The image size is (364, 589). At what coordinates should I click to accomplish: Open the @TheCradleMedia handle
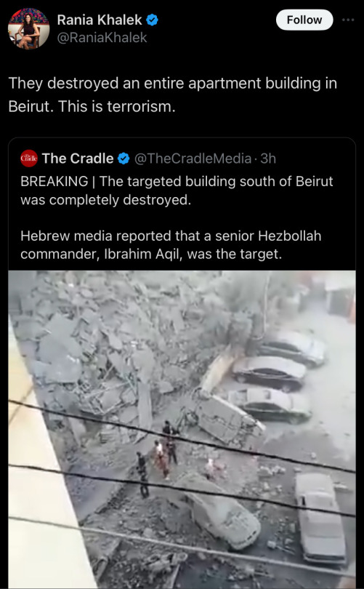coord(193,159)
